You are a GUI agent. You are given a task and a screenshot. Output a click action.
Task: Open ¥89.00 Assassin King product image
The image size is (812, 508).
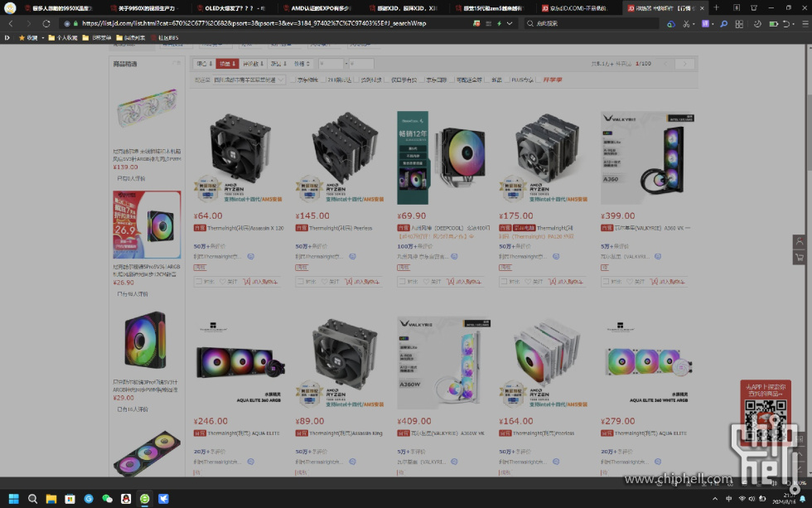[341, 362]
